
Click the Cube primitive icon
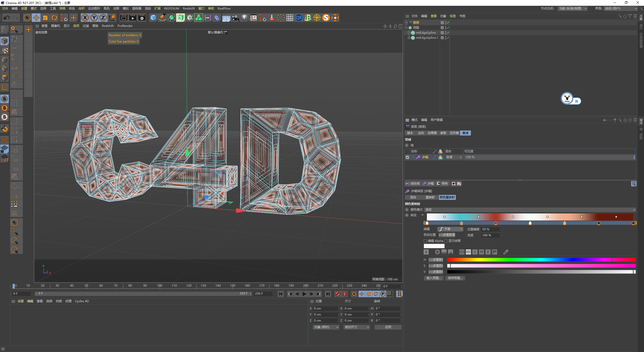coord(153,18)
